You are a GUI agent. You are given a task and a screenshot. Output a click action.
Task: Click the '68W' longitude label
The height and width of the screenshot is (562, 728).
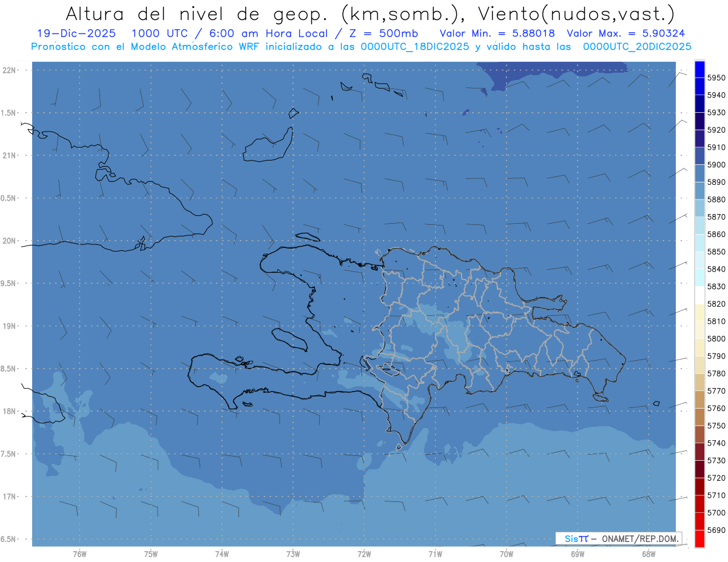coord(649,554)
